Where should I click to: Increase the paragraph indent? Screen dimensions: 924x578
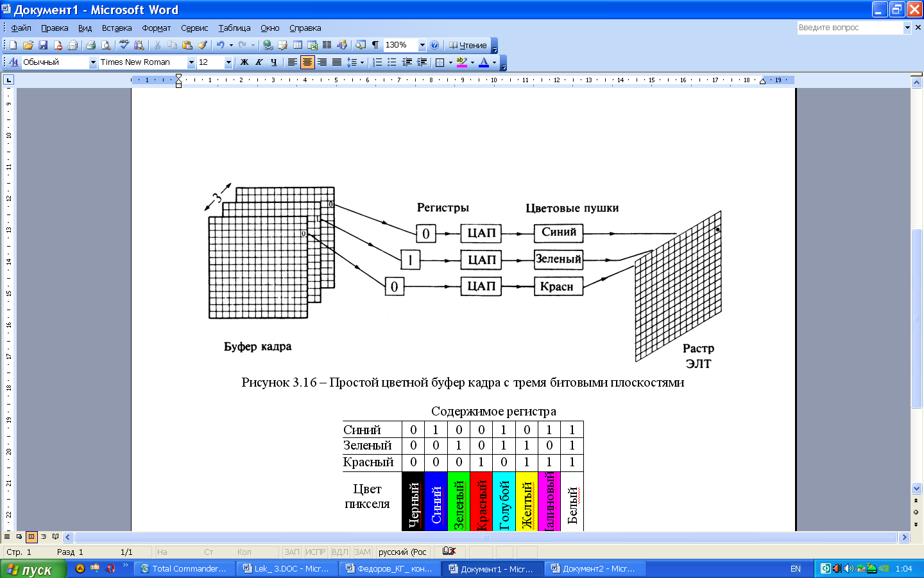point(422,62)
